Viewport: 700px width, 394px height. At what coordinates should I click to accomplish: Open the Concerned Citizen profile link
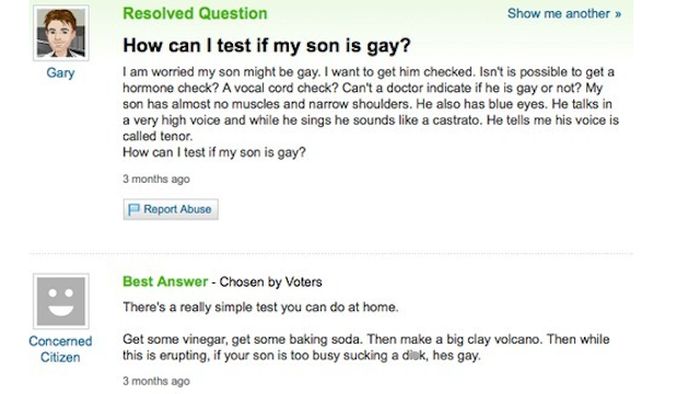60,349
